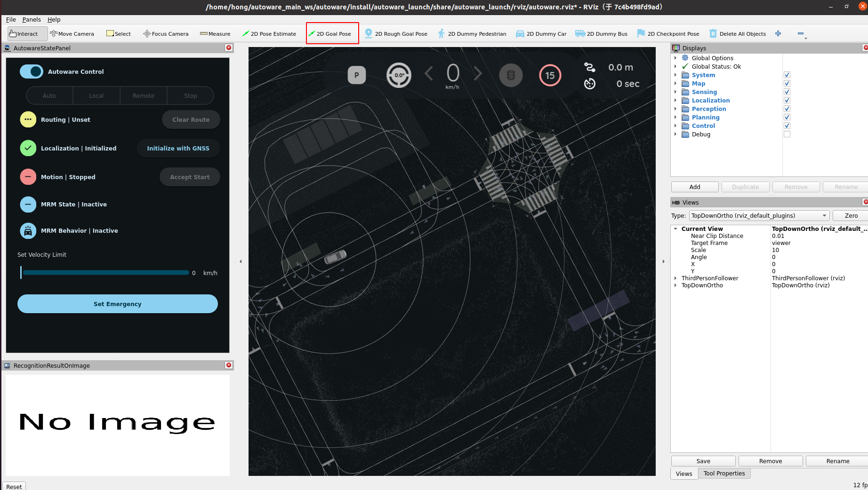Image resolution: width=868 pixels, height=490 pixels.
Task: Expand Global Status tree item
Action: tap(675, 66)
